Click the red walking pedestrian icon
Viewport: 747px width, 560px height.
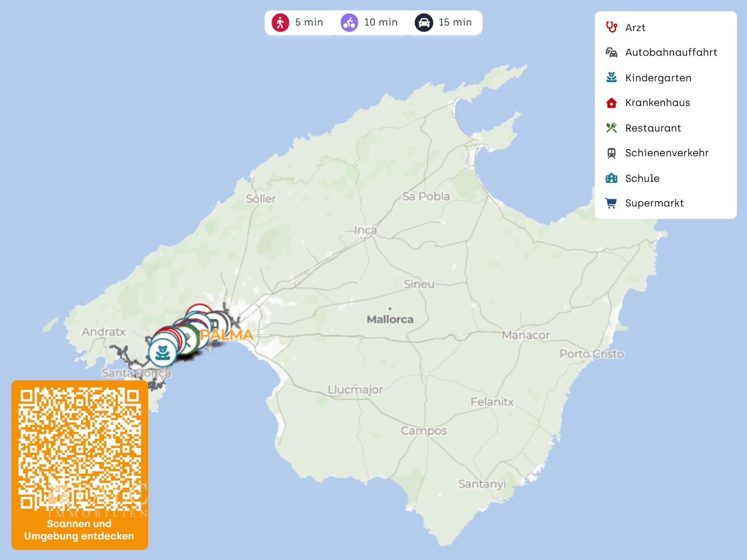click(280, 22)
